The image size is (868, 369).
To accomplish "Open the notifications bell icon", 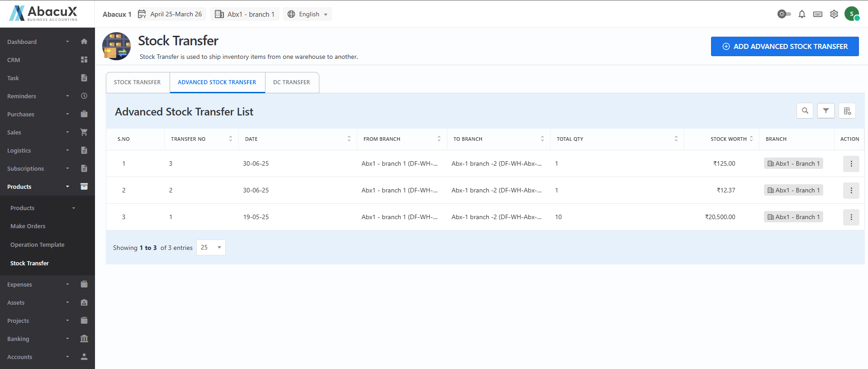I will point(802,14).
